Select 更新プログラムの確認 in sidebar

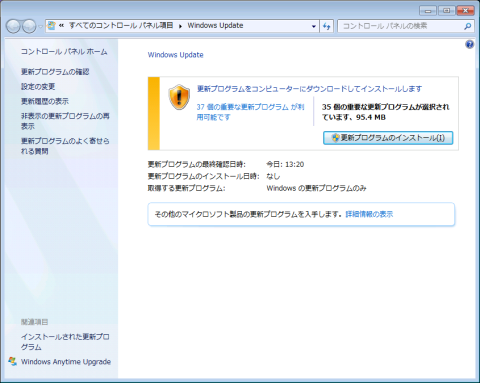coord(55,72)
